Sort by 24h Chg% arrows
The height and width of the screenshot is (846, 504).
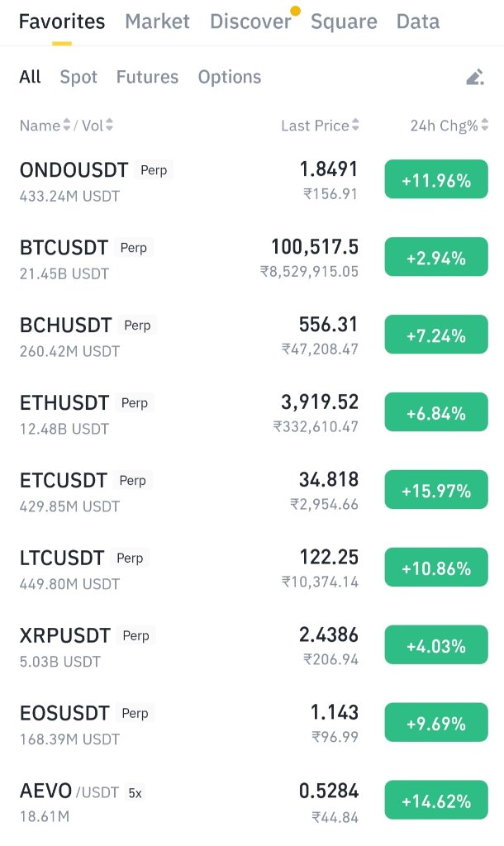tap(484, 126)
